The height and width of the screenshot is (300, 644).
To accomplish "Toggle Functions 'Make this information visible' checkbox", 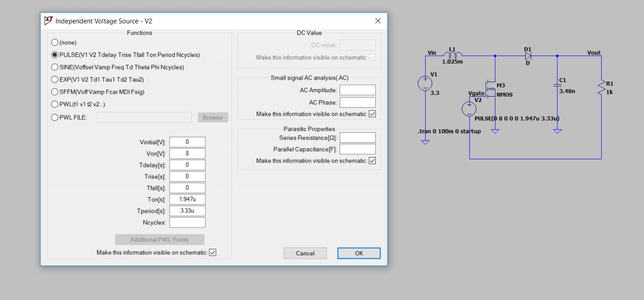I will point(212,252).
